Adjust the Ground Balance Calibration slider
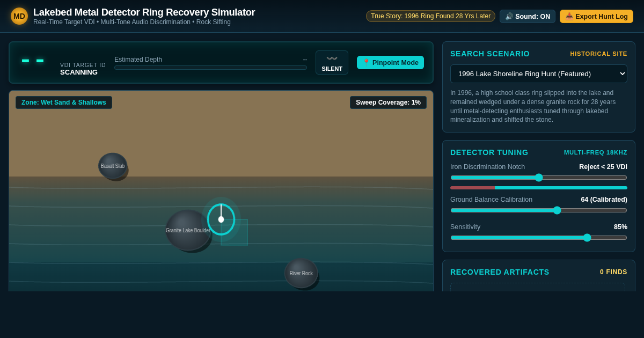The width and height of the screenshot is (644, 338). click(x=539, y=210)
